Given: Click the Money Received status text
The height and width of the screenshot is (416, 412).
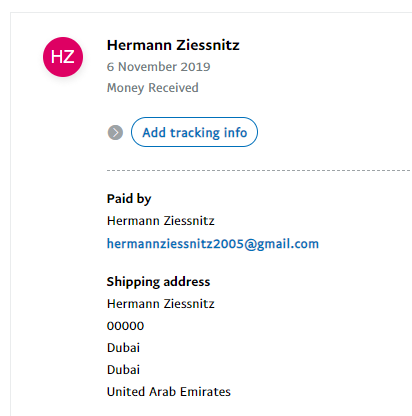Looking at the screenshot, I should click(x=153, y=88).
